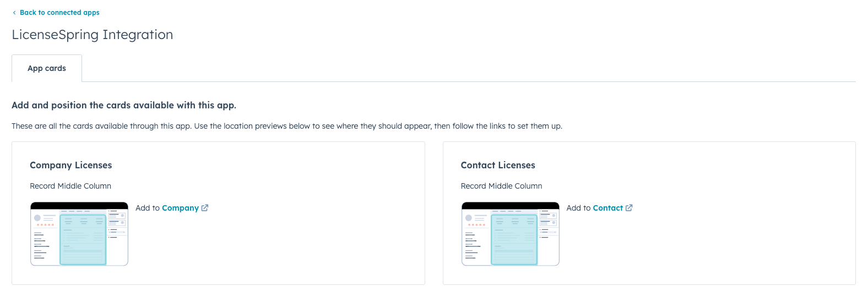Click Record Middle Column under Contact Licenses

[x=501, y=186]
